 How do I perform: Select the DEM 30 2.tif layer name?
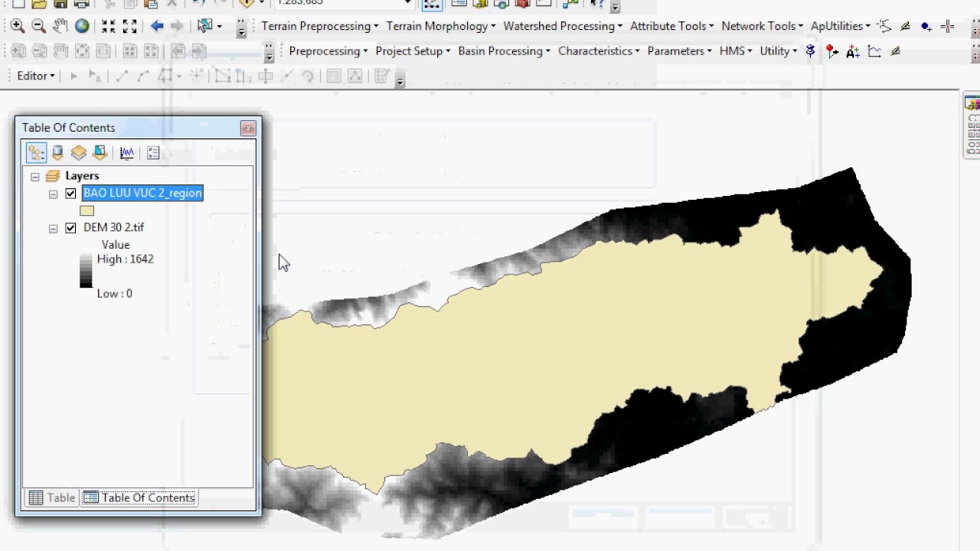[x=113, y=227]
